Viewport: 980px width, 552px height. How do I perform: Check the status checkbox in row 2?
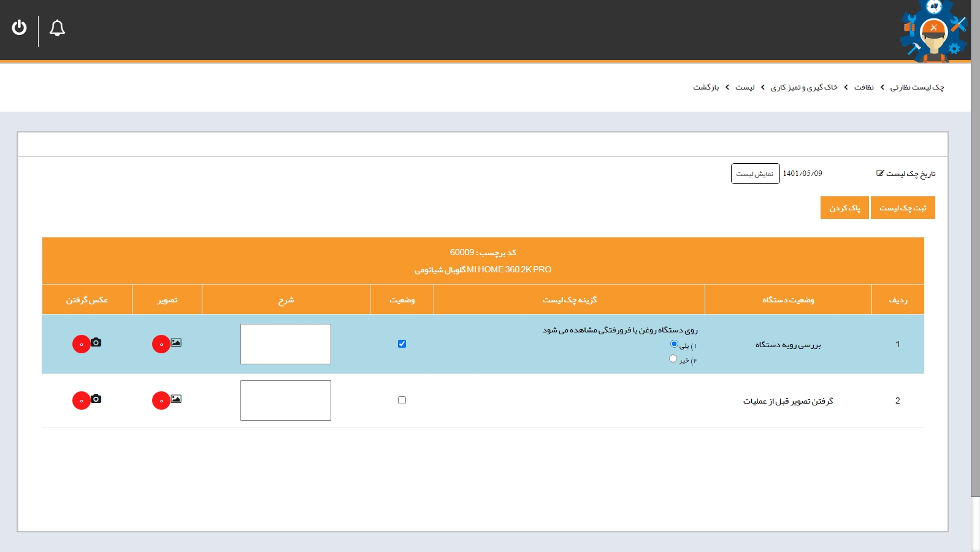pos(402,401)
